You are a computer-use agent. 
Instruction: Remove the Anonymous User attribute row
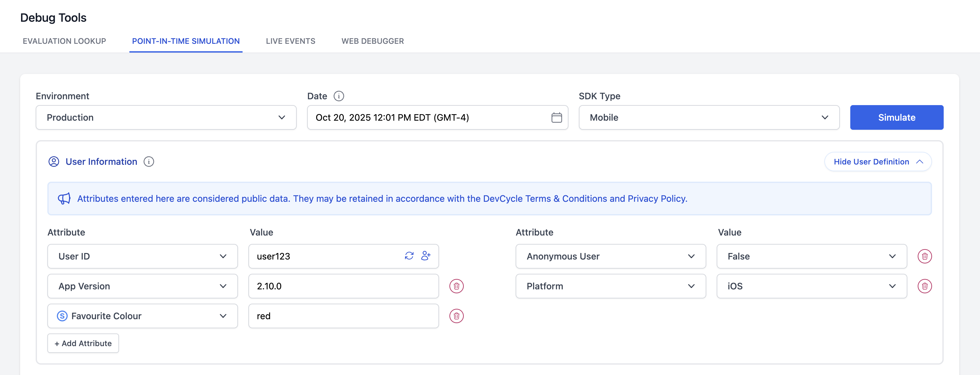924,256
